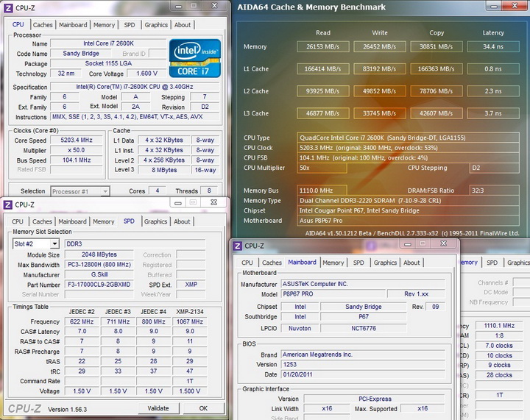Click the CPU Clock 5203.3 MHz field
Image resolution: width=530 pixels, height=420 pixels.
coord(408,148)
